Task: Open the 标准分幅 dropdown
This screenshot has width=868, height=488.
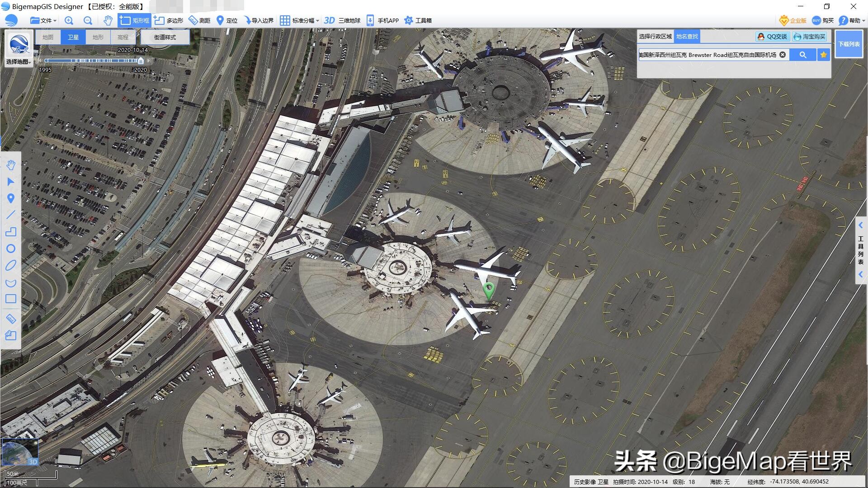Action: coord(299,20)
